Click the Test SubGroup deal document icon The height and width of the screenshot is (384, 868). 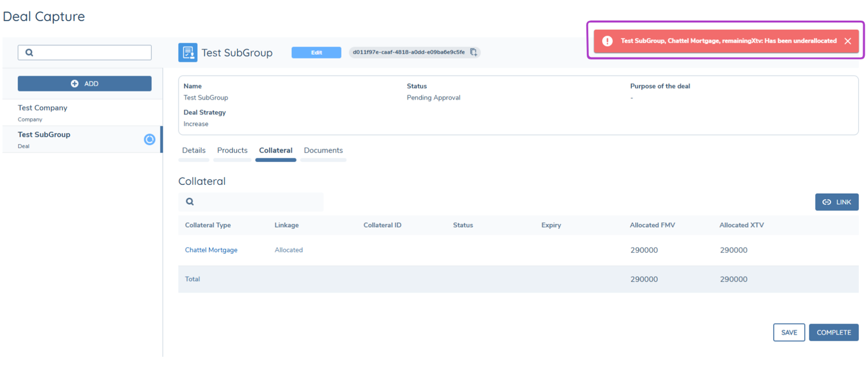point(188,53)
